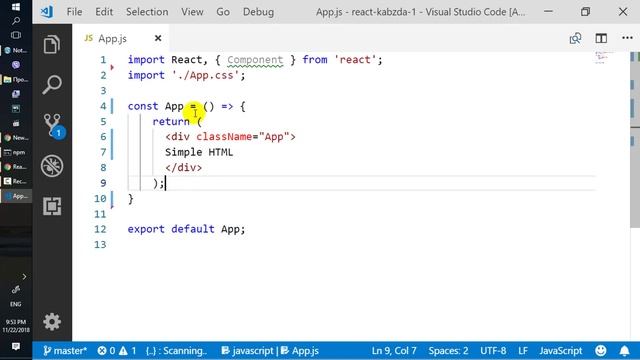The image size is (640, 360).
Task: Switch to the npm terminal taskbar item
Action: [x=16, y=152]
